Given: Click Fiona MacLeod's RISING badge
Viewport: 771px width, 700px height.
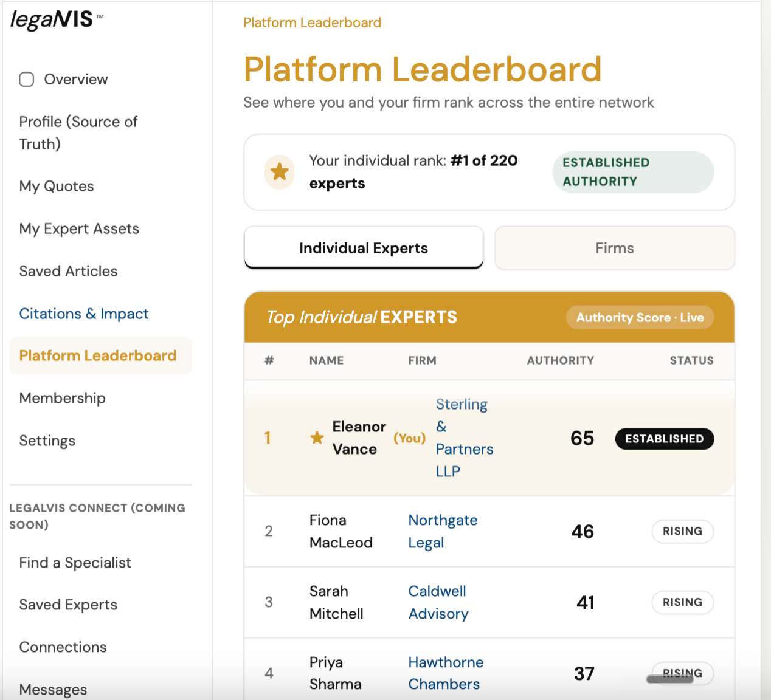Looking at the screenshot, I should click(682, 531).
